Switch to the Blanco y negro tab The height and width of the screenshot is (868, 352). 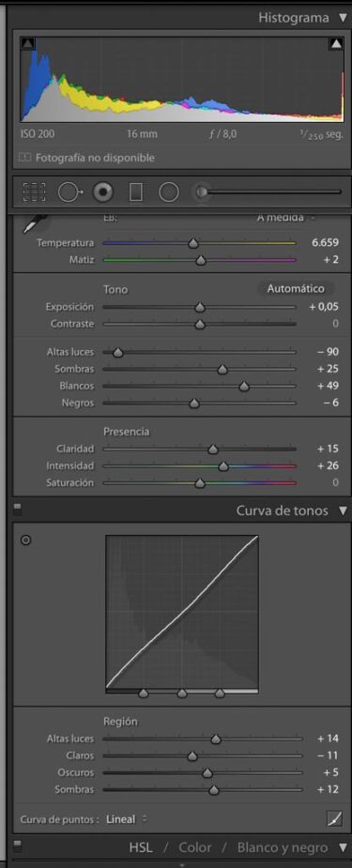coord(283,847)
